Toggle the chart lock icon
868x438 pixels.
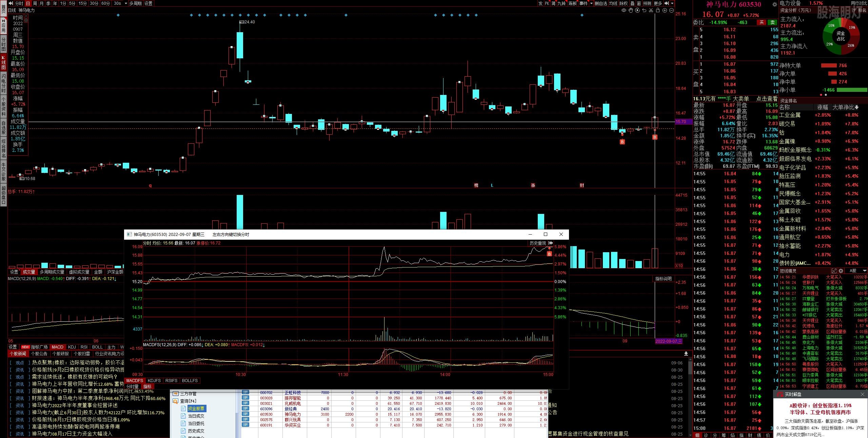[657, 11]
